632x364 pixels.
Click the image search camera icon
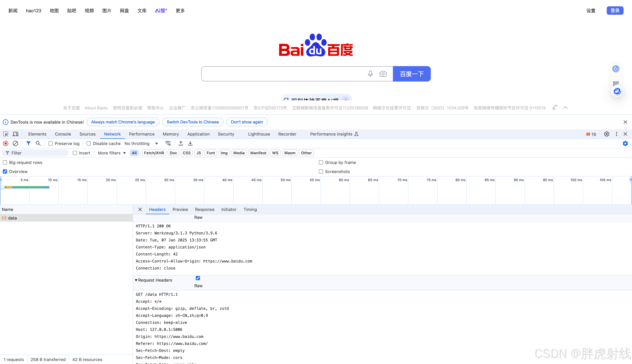383,74
